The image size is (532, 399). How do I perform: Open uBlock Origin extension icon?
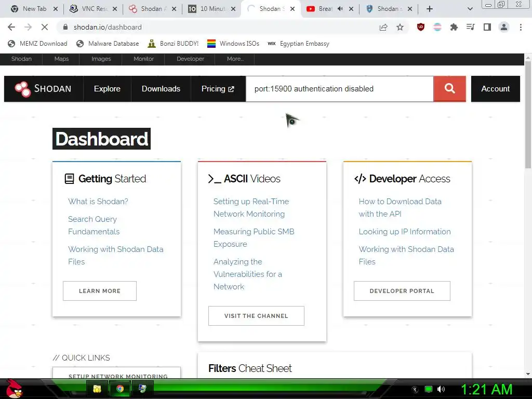pyautogui.click(x=421, y=27)
